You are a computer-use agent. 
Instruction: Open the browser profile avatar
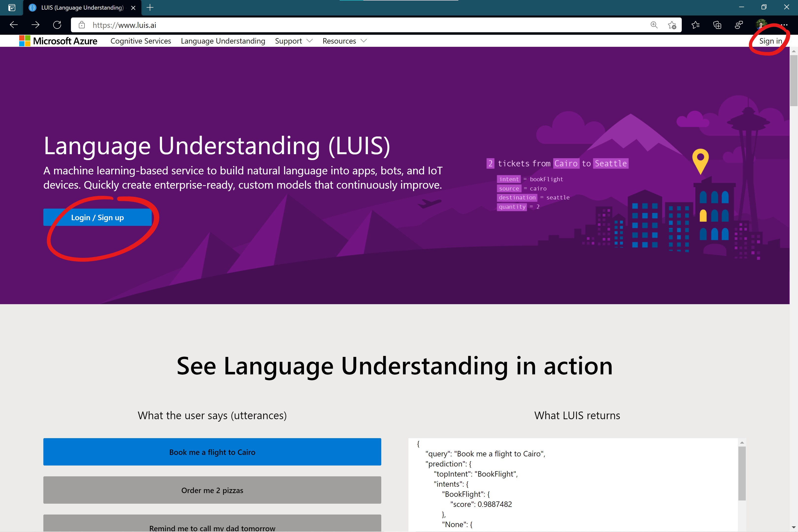[761, 25]
